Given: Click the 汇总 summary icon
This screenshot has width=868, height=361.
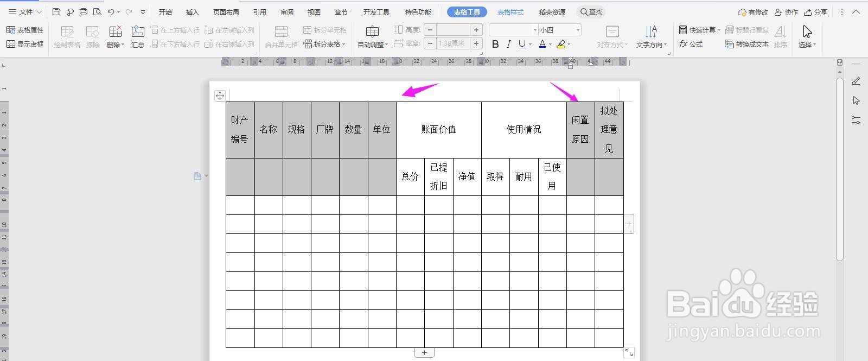Looking at the screenshot, I should click(x=138, y=37).
